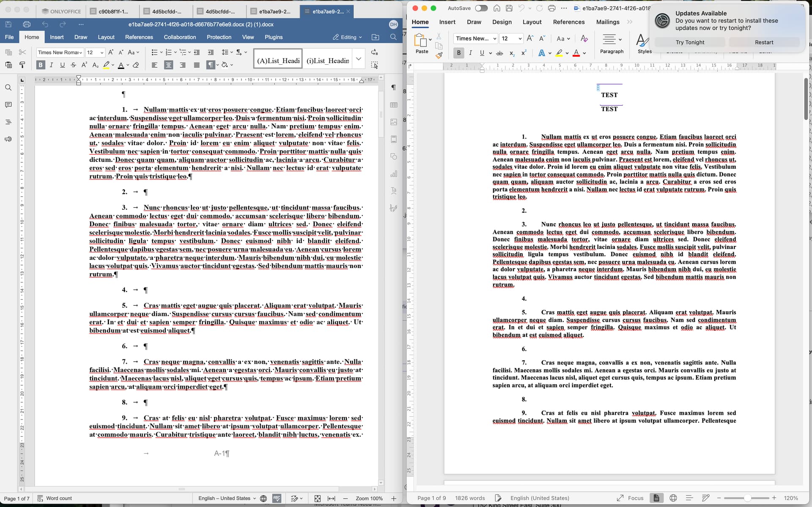Click Word count in the ONLYOFFICE status bar
Image resolution: width=812 pixels, height=507 pixels.
(54, 499)
